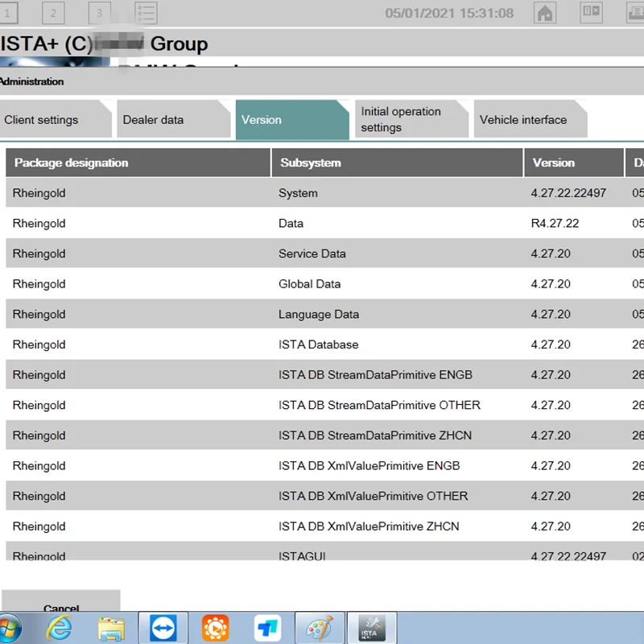
Task: Click version value R4.27.22
Action: coord(555,223)
